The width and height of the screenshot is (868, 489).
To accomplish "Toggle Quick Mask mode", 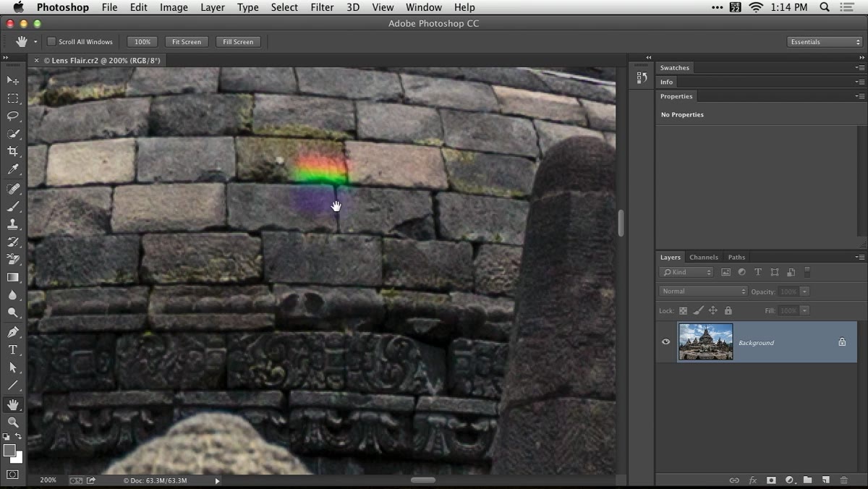I will tap(13, 475).
